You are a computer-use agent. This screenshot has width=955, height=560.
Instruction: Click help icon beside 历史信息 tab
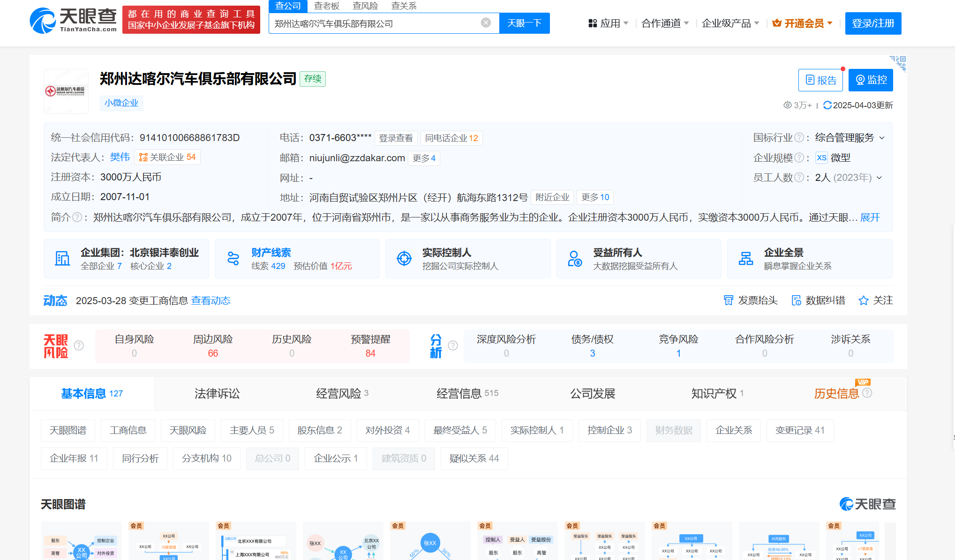click(x=867, y=393)
